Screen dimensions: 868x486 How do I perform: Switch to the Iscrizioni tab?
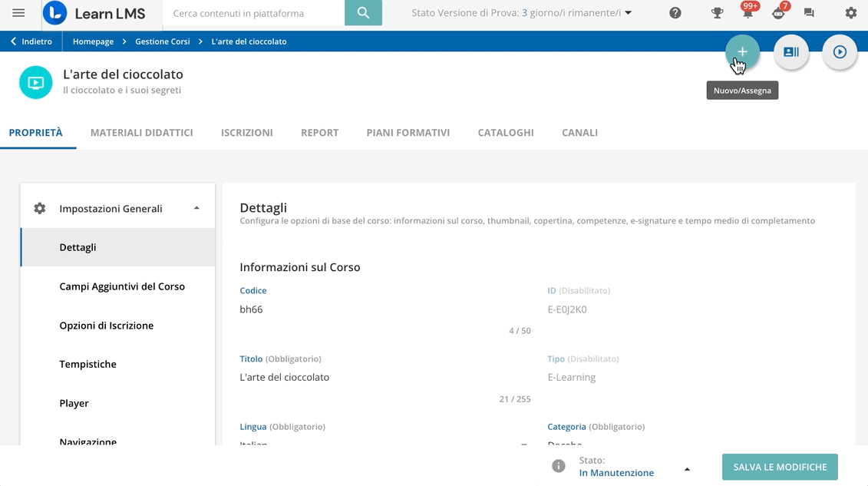pos(246,132)
